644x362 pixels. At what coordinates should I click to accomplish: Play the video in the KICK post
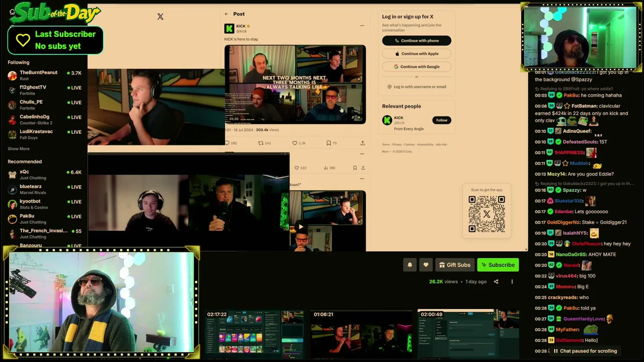tap(295, 84)
